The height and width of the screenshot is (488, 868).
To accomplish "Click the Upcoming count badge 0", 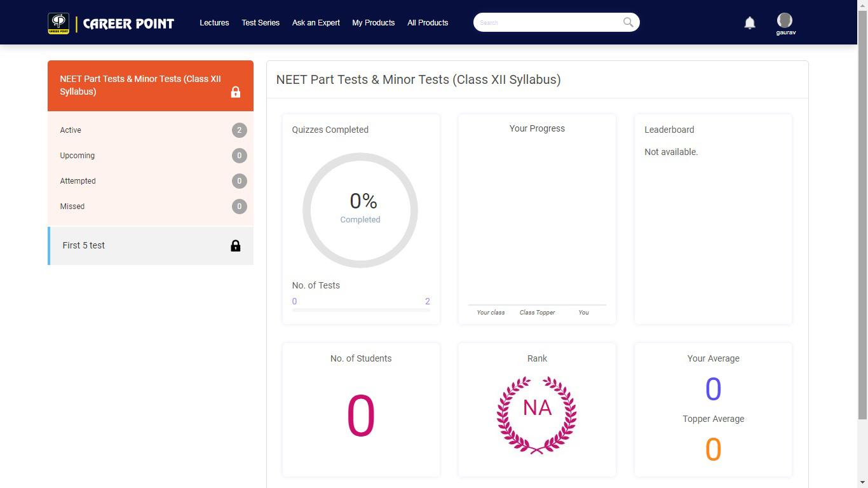I will click(x=240, y=156).
